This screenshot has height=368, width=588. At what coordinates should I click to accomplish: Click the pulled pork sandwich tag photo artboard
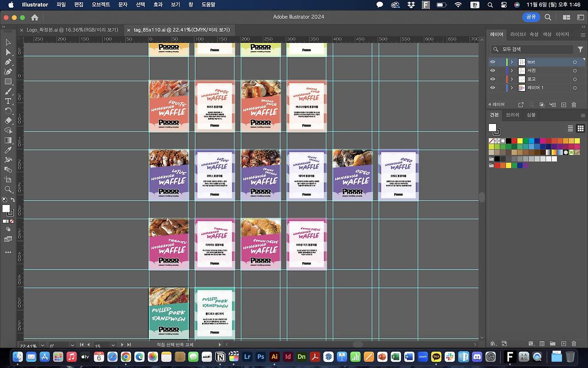tap(169, 313)
